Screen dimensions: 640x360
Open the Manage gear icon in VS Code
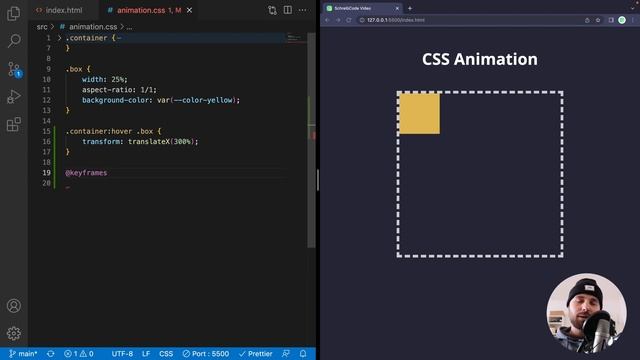point(14,333)
